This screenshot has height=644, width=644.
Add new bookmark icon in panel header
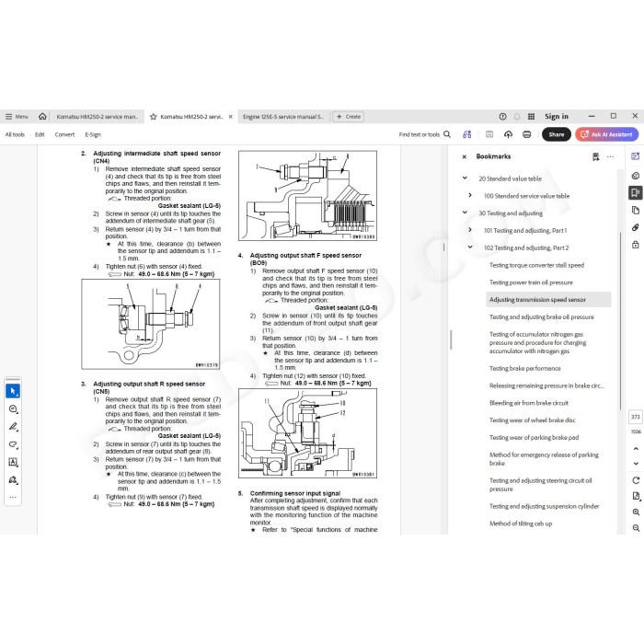595,156
